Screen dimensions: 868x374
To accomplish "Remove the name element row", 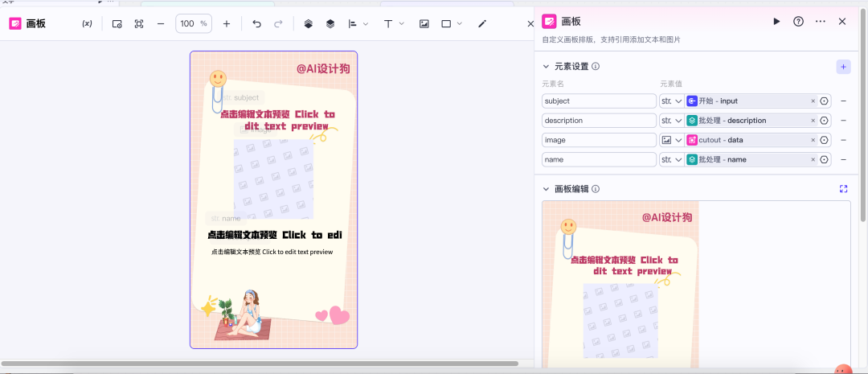I will pyautogui.click(x=844, y=159).
